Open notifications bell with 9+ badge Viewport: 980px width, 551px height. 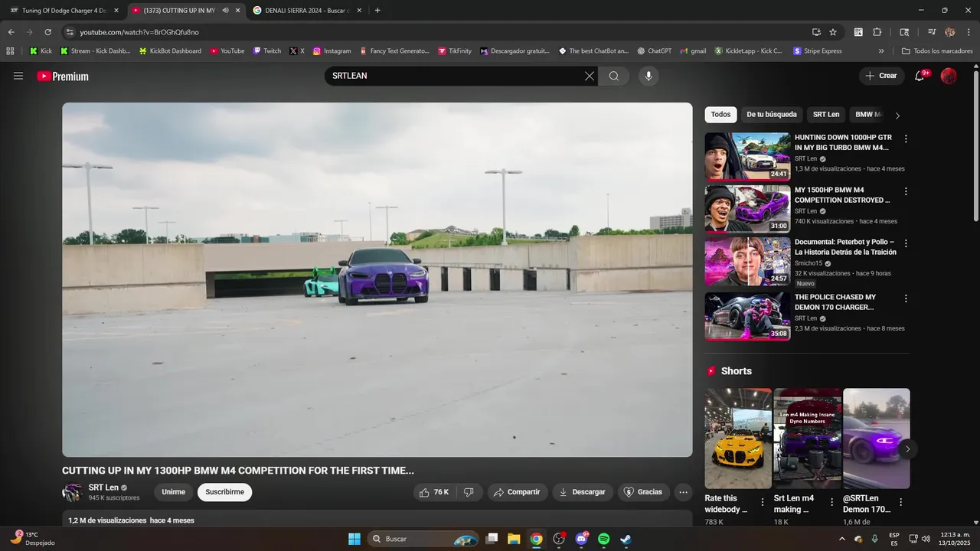click(x=920, y=76)
